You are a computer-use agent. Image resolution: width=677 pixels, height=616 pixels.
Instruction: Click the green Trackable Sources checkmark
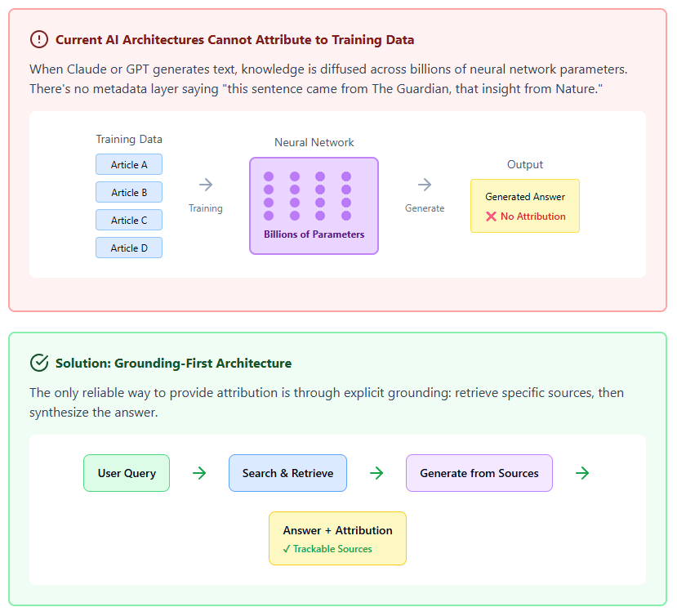click(x=287, y=549)
